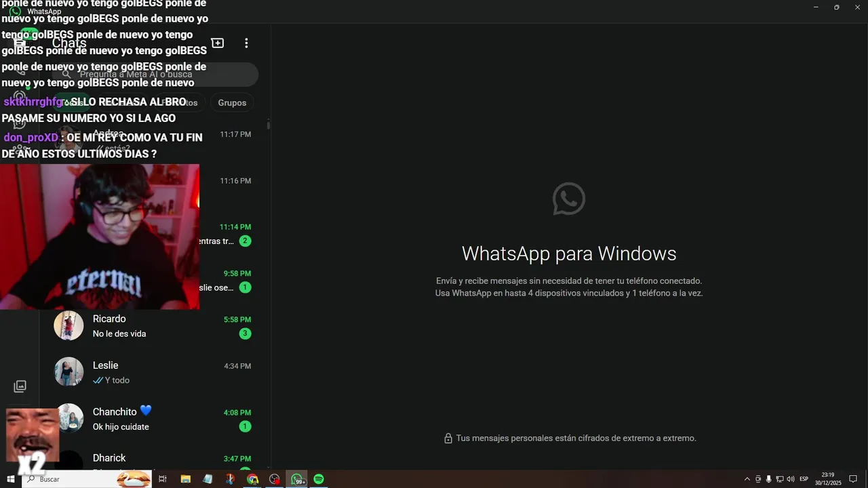Click Leslie's avatar thumbnail

point(68,372)
